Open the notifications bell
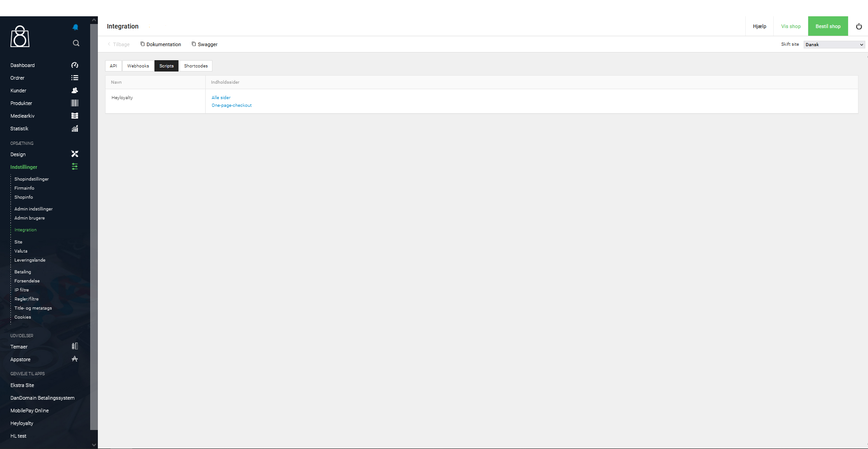This screenshot has width=868, height=449. [75, 27]
